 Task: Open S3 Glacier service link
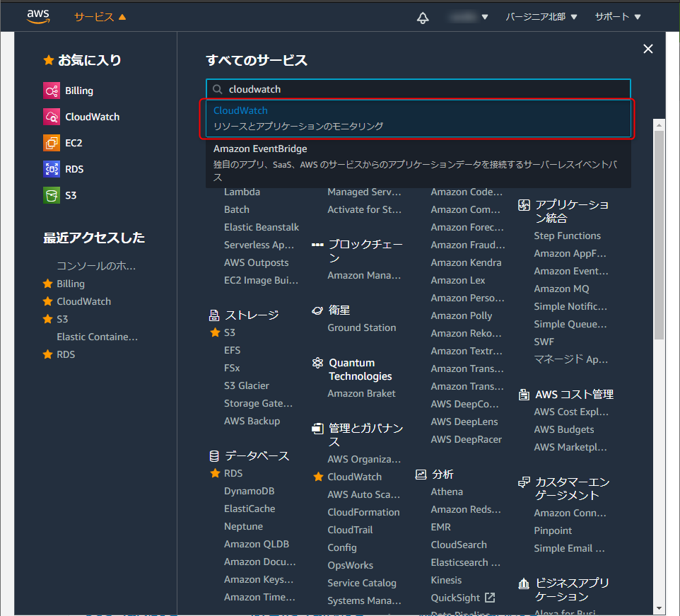(x=246, y=385)
